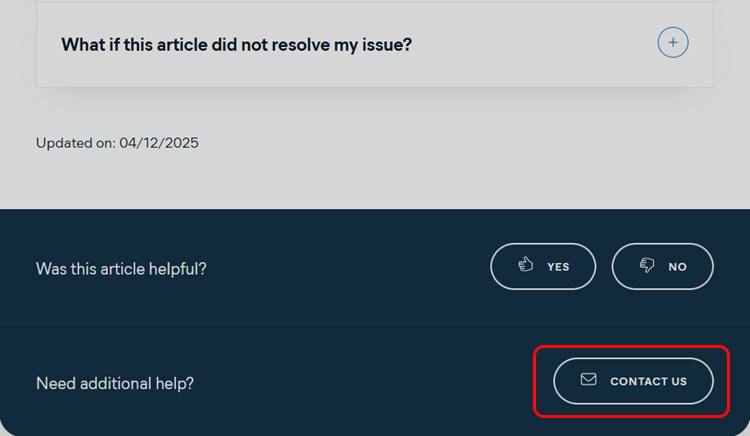The height and width of the screenshot is (436, 750).
Task: Click the 'CONTACT US' label text
Action: [648, 381]
